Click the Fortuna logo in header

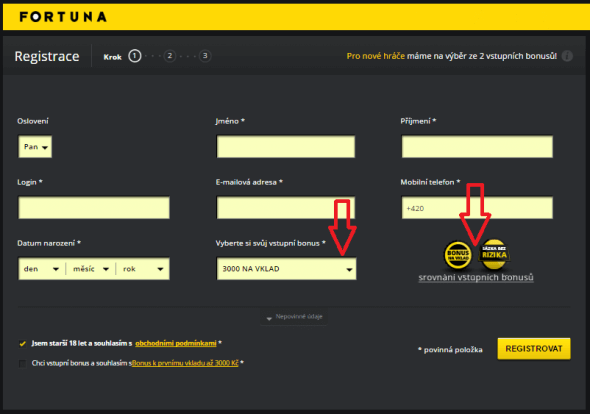pyautogui.click(x=63, y=17)
